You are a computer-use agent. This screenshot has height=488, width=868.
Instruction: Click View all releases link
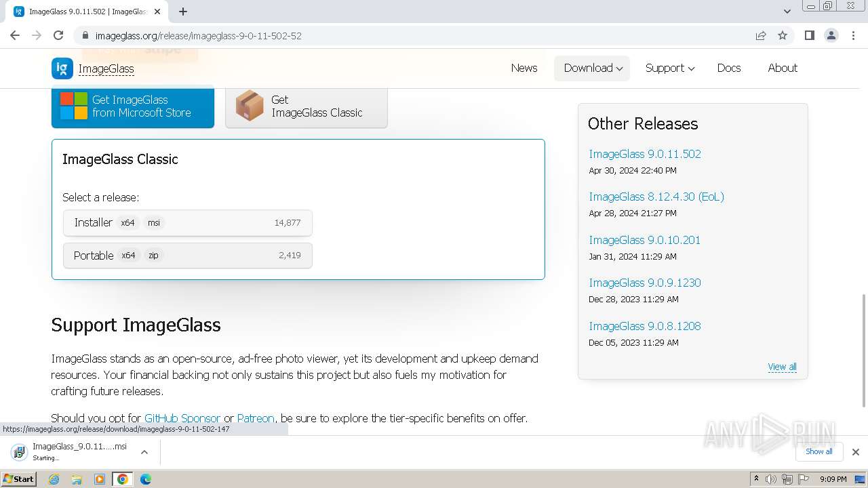782,367
